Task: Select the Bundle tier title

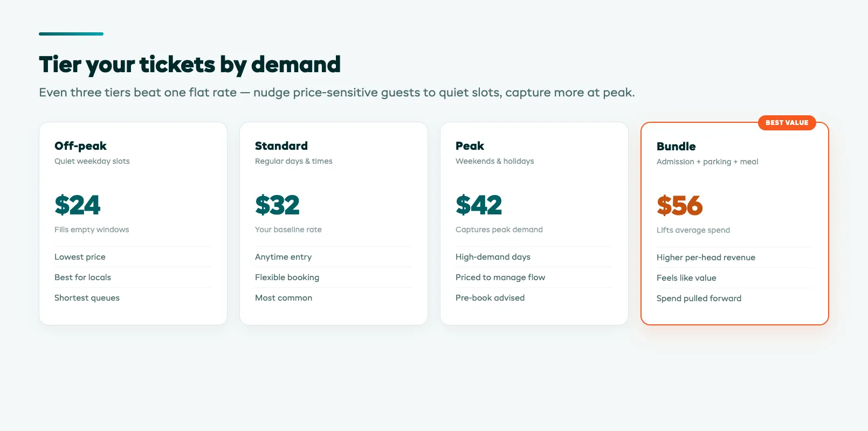Action: [x=676, y=147]
